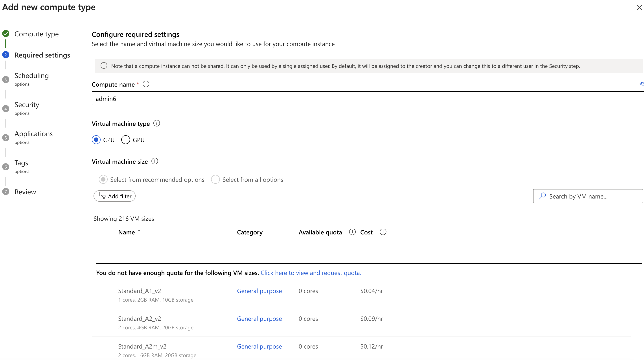This screenshot has width=644, height=360.
Task: Click the completed checkmark on Compute type step
Action: click(x=6, y=33)
